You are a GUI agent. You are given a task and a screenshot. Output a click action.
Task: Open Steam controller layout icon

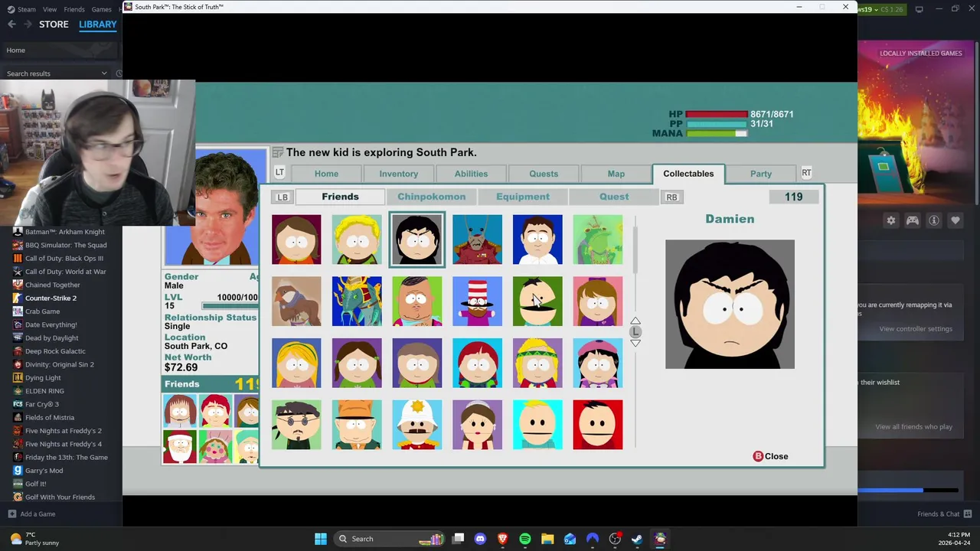[913, 220]
